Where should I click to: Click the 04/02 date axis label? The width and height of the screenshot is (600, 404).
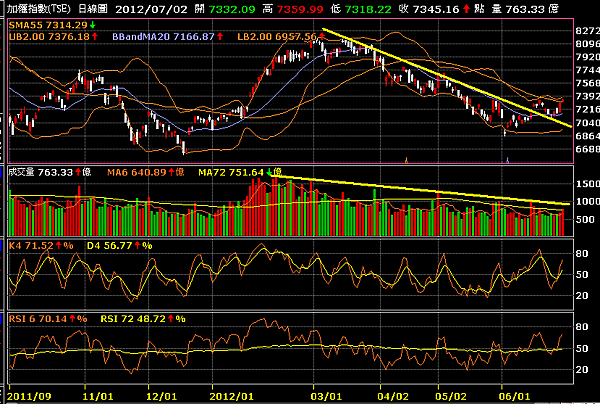[393, 396]
